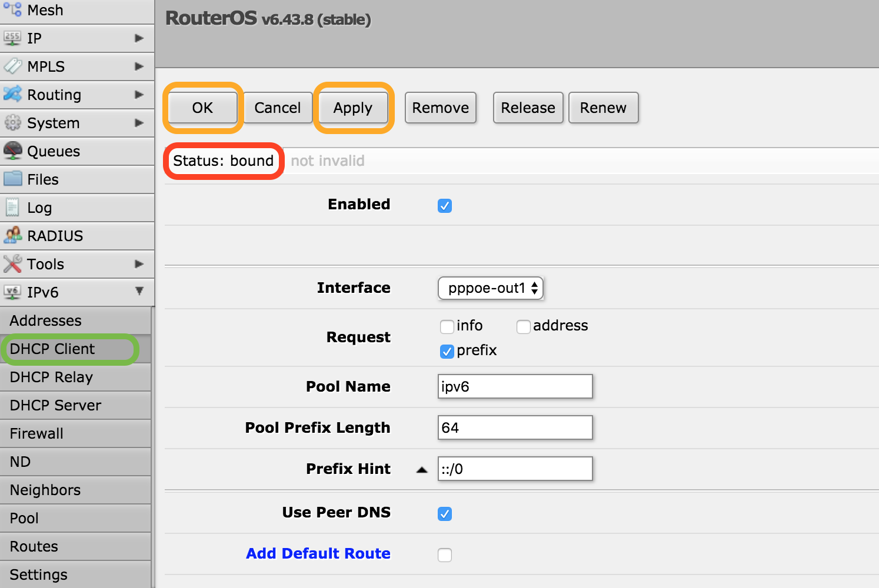Click the 'not invalid' status text
The width and height of the screenshot is (879, 588).
(328, 161)
